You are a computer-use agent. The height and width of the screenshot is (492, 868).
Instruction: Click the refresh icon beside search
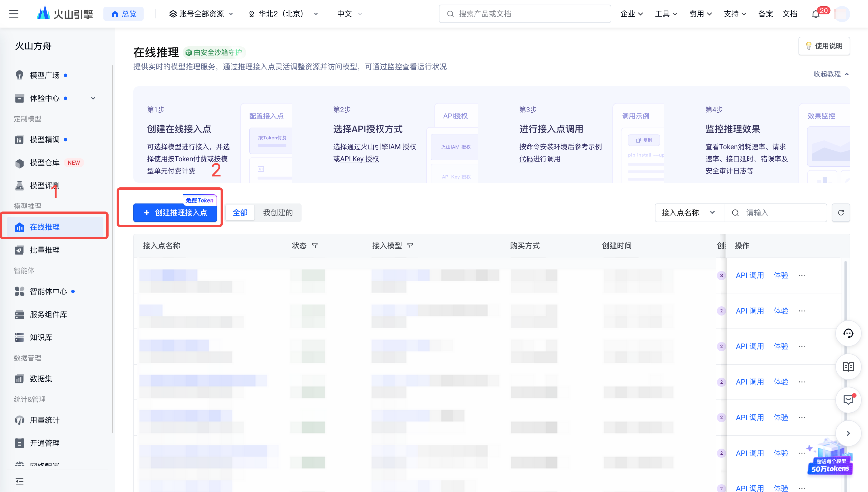point(841,213)
